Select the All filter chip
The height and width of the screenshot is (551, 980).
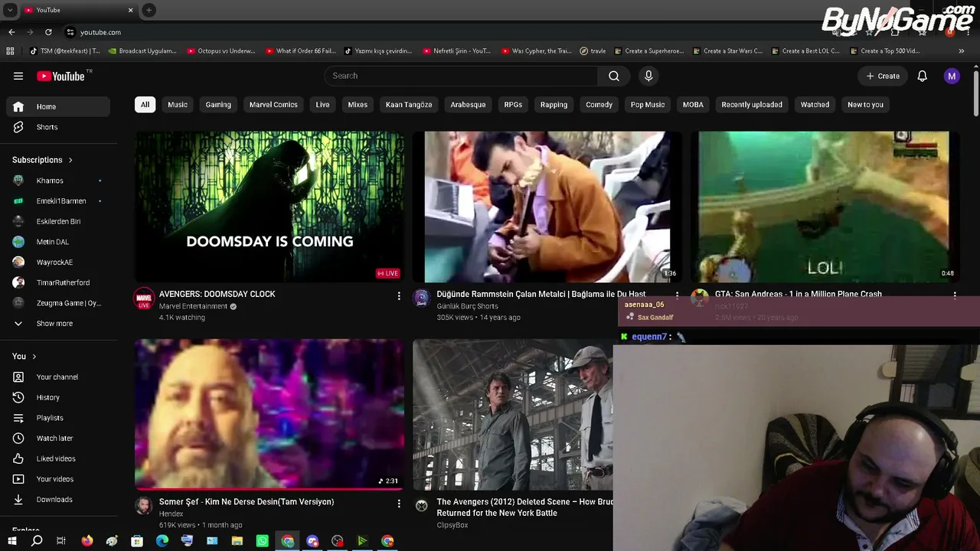point(145,105)
